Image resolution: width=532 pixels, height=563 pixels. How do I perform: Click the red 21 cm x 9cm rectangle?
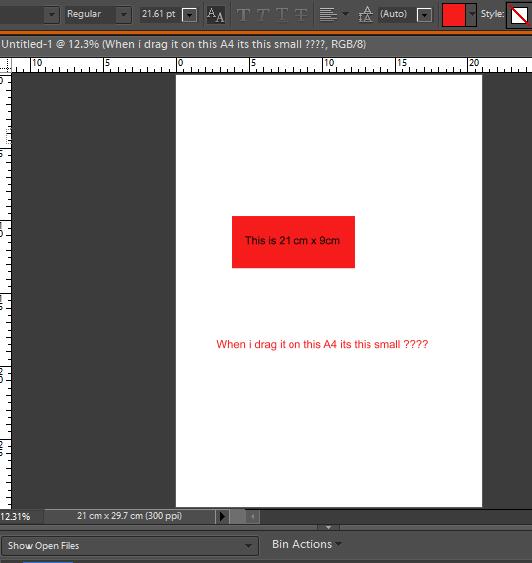tap(293, 242)
